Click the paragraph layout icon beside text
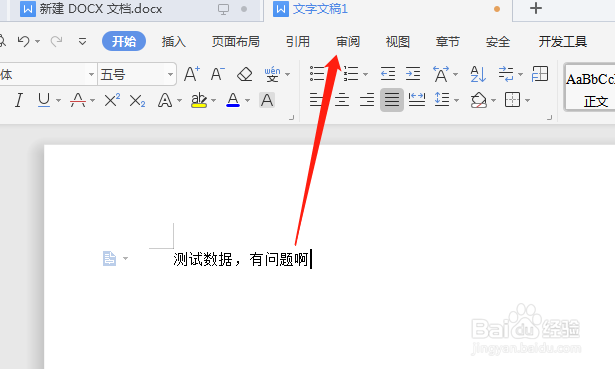The image size is (615, 369). pos(109,258)
